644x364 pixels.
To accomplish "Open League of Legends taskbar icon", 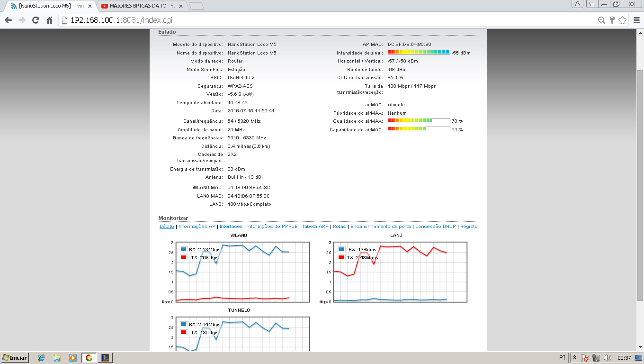I will [x=105, y=358].
